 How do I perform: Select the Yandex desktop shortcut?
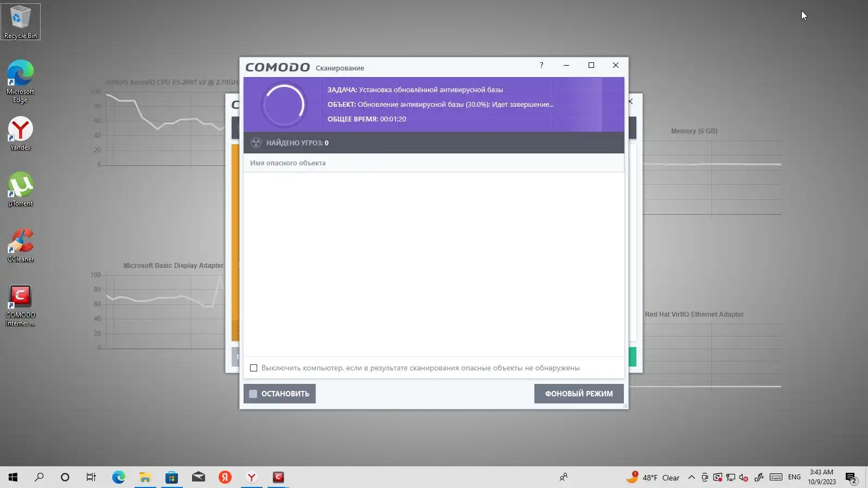pos(21,134)
